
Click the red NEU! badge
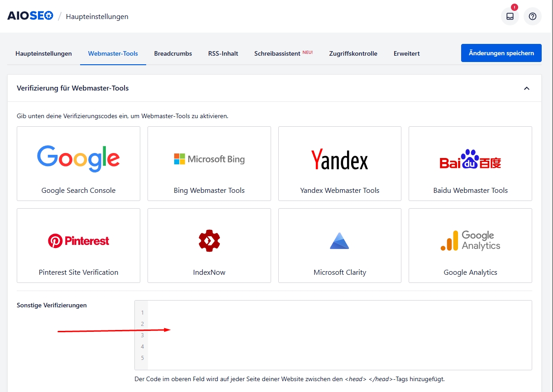(x=308, y=52)
